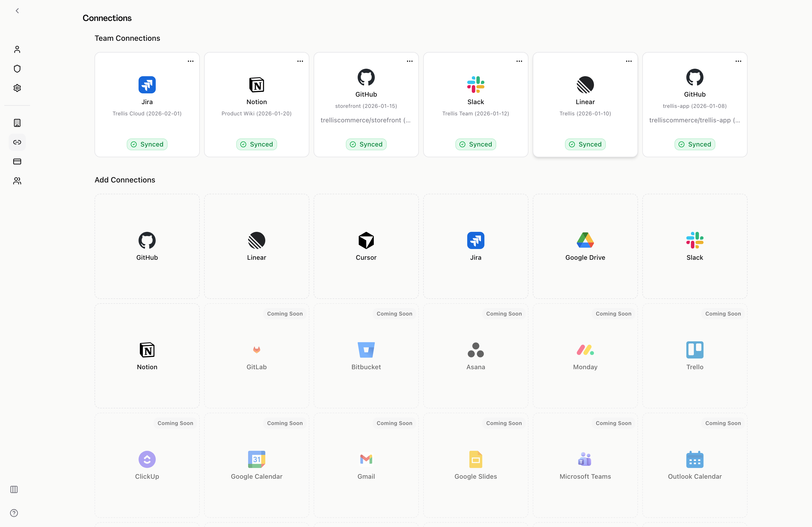Open the security shield page in sidebar
Viewport: 812px width, 527px height.
17,68
